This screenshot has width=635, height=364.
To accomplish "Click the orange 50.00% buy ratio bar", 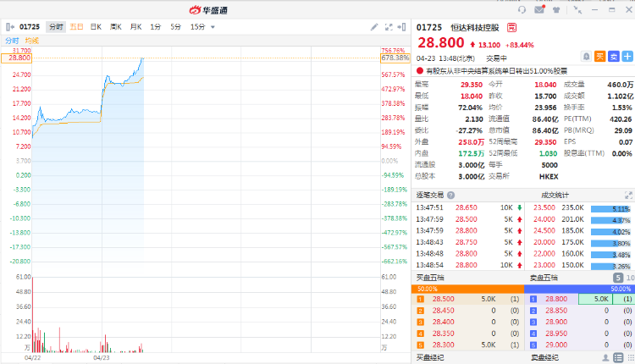I will 467,290.
